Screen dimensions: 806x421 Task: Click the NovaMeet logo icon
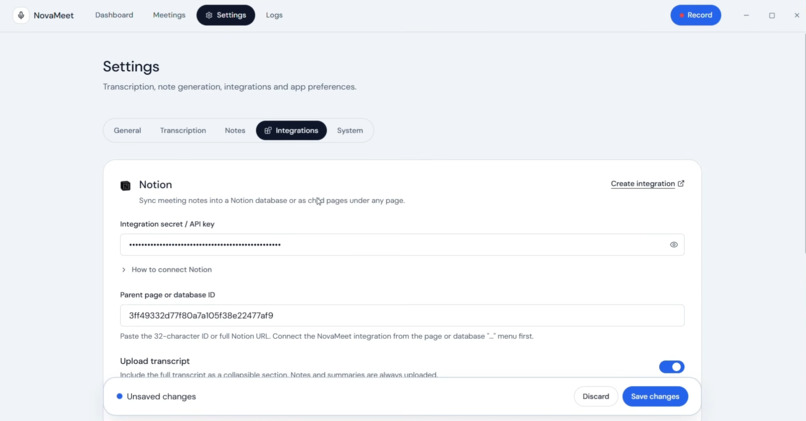click(21, 15)
